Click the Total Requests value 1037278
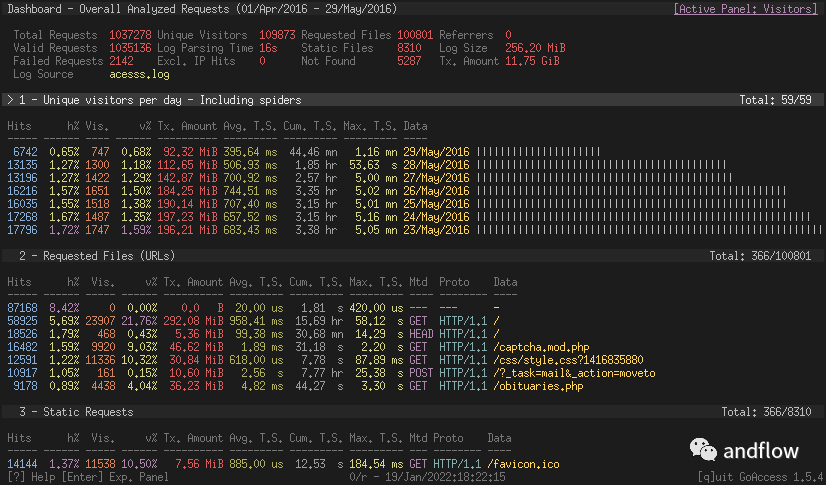Viewport: 826px width, 485px height. pyautogui.click(x=130, y=35)
